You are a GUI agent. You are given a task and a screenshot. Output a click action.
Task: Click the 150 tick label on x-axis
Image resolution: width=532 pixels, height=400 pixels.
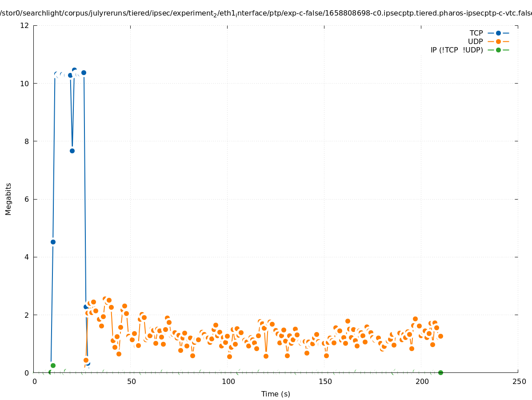pos(325,382)
